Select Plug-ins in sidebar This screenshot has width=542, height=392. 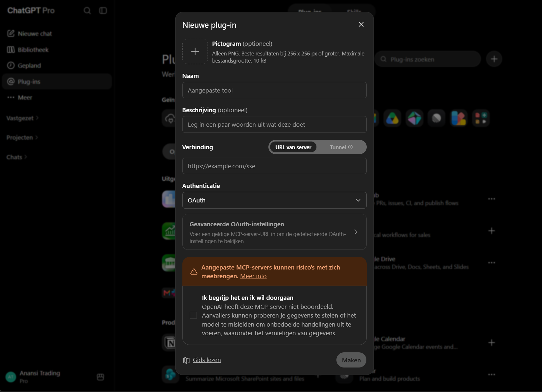coord(57,82)
